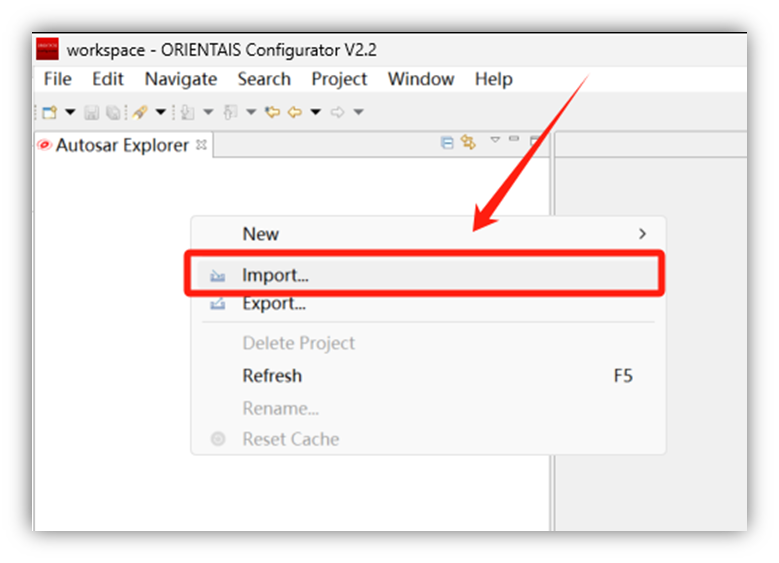Click the Reset Cache icon
Image resolution: width=779 pixels, height=563 pixels.
coord(218,439)
